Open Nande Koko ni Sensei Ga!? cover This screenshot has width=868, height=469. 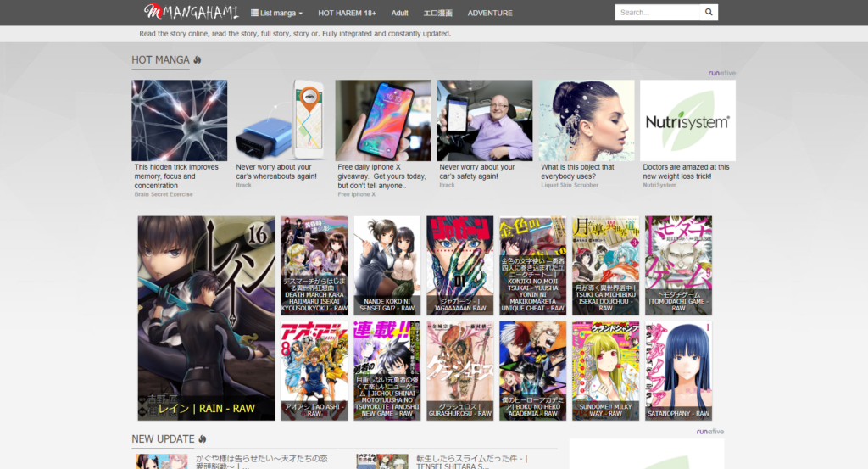coord(387,265)
